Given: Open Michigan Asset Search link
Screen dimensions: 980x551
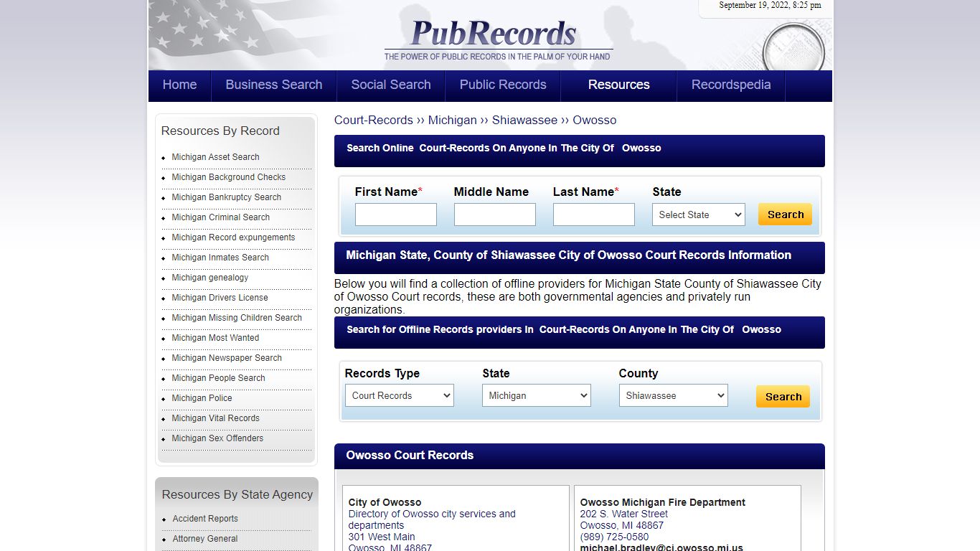Looking at the screenshot, I should (215, 157).
